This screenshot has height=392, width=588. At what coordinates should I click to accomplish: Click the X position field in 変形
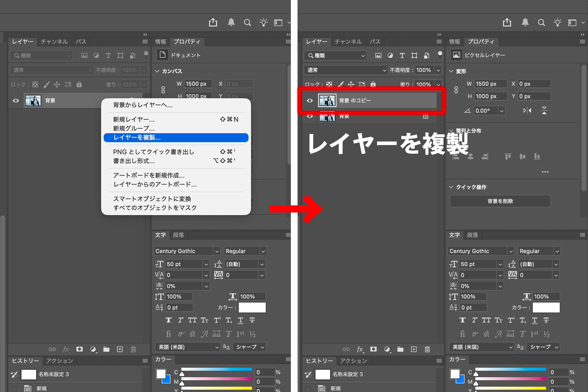pyautogui.click(x=534, y=84)
